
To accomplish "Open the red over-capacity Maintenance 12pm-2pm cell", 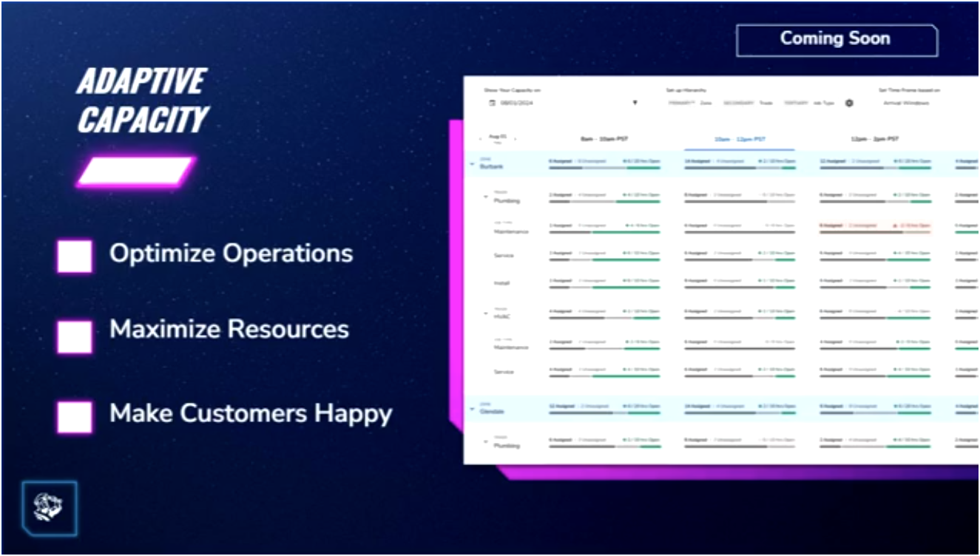I will click(875, 228).
